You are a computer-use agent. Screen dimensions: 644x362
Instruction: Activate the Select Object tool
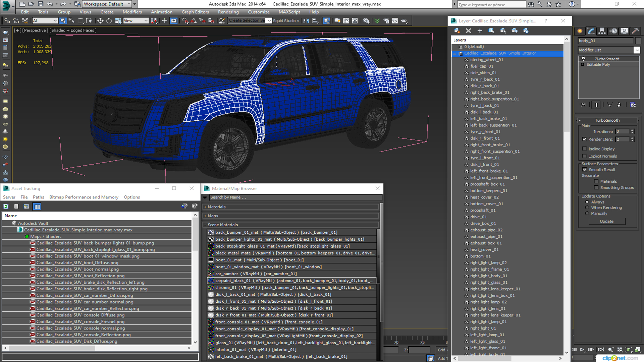(63, 21)
